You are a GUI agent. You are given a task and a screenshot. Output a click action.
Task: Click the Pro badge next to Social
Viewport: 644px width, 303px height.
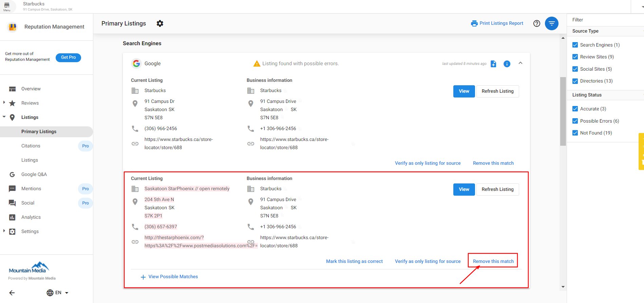(86, 203)
